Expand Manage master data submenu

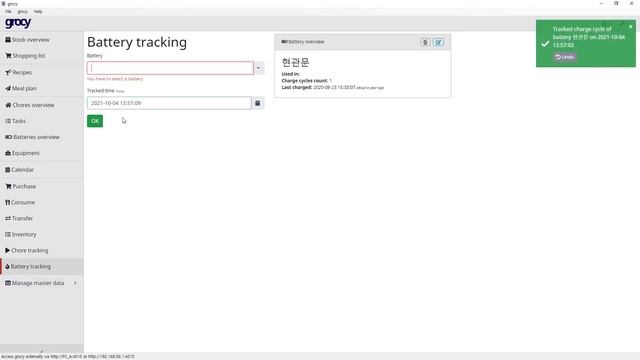coord(41,283)
